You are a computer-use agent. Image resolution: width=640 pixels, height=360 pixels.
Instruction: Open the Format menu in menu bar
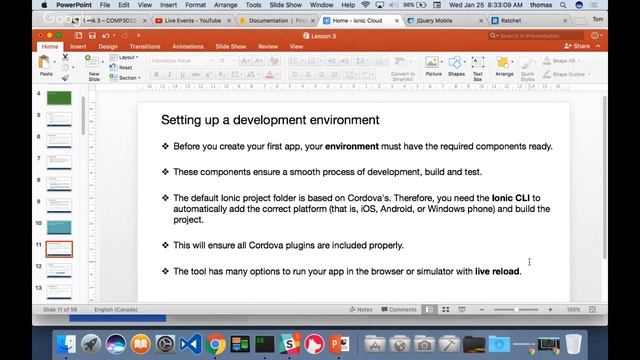195,5
